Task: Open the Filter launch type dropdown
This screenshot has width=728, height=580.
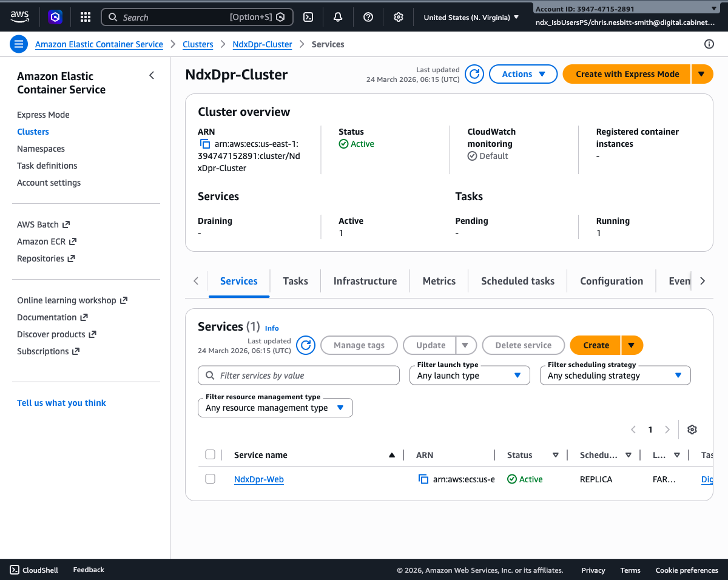Action: click(x=470, y=375)
